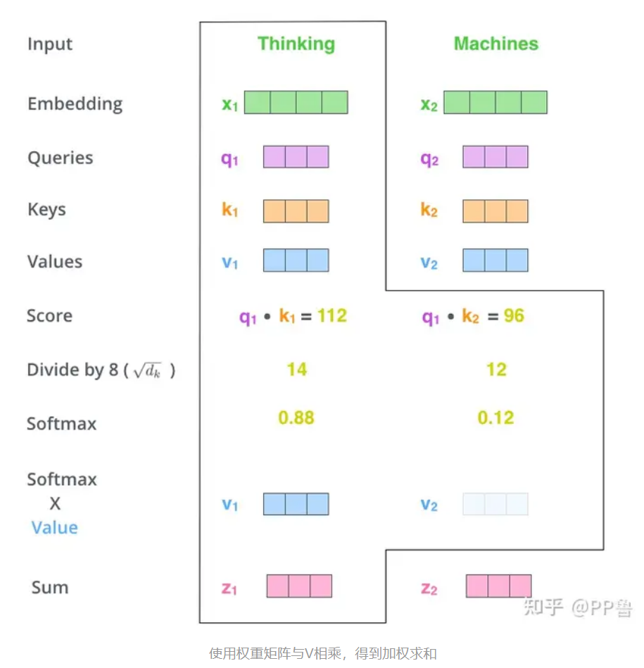Click the pink z1 sum vector
The height and width of the screenshot is (668, 644).
299,586
